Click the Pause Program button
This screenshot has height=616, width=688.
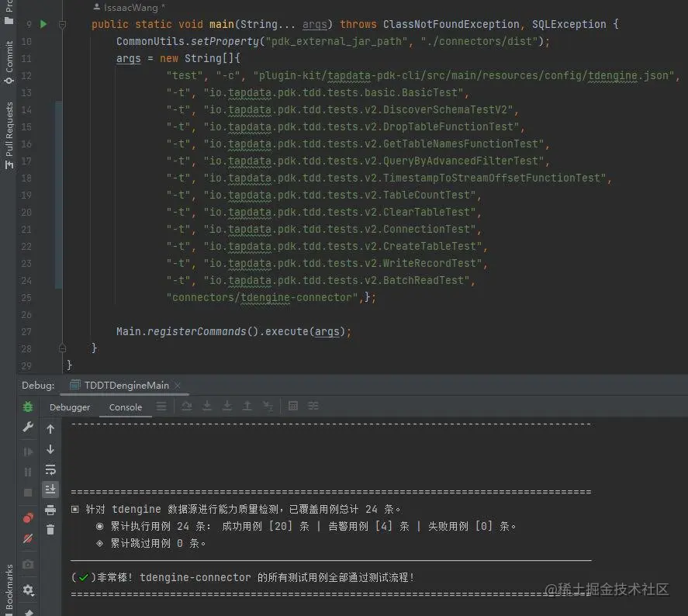[28, 472]
